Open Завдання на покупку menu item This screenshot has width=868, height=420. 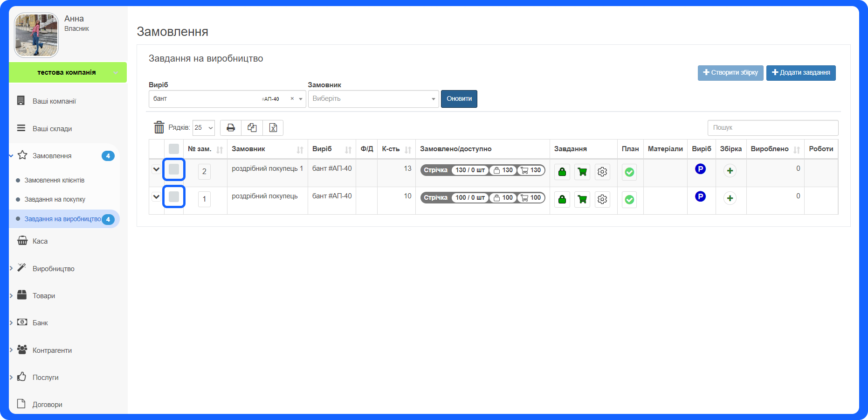(x=55, y=199)
